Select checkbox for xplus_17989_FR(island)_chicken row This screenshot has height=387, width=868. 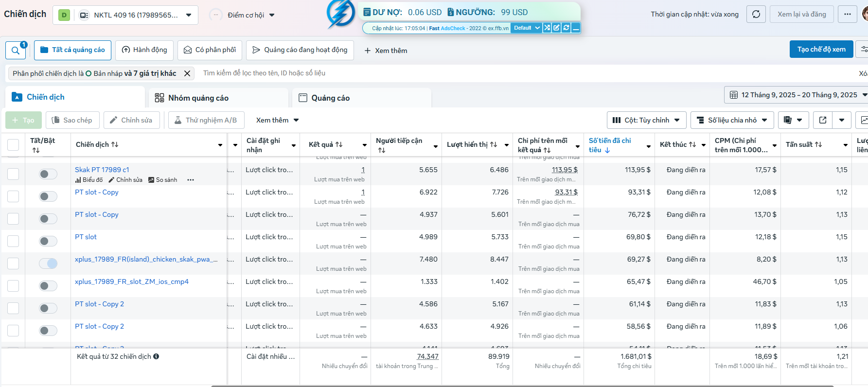tap(13, 264)
